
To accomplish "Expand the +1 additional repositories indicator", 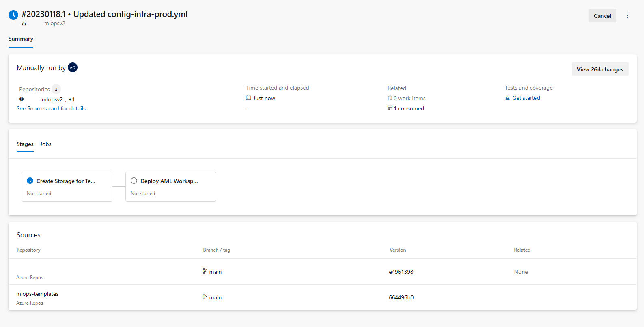I will [71, 99].
